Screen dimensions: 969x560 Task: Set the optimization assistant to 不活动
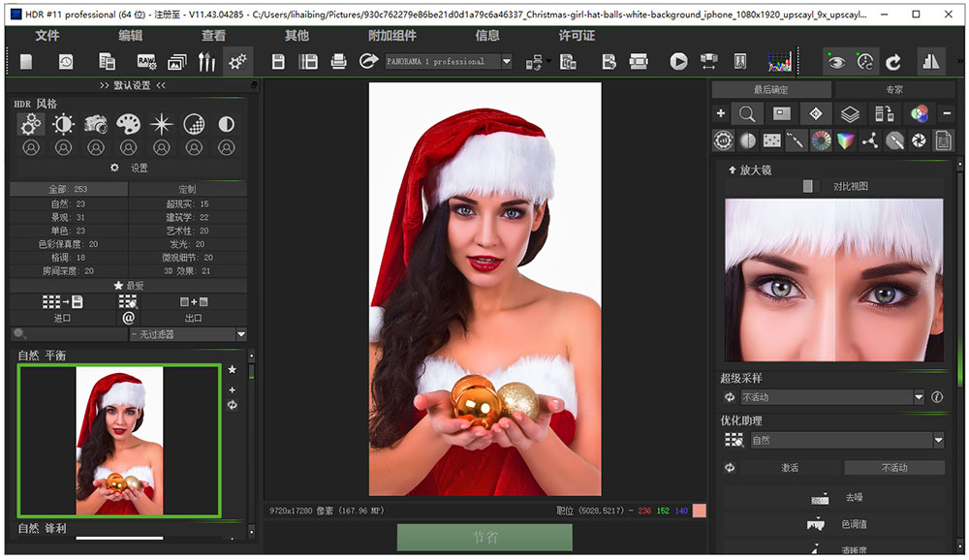(x=894, y=468)
